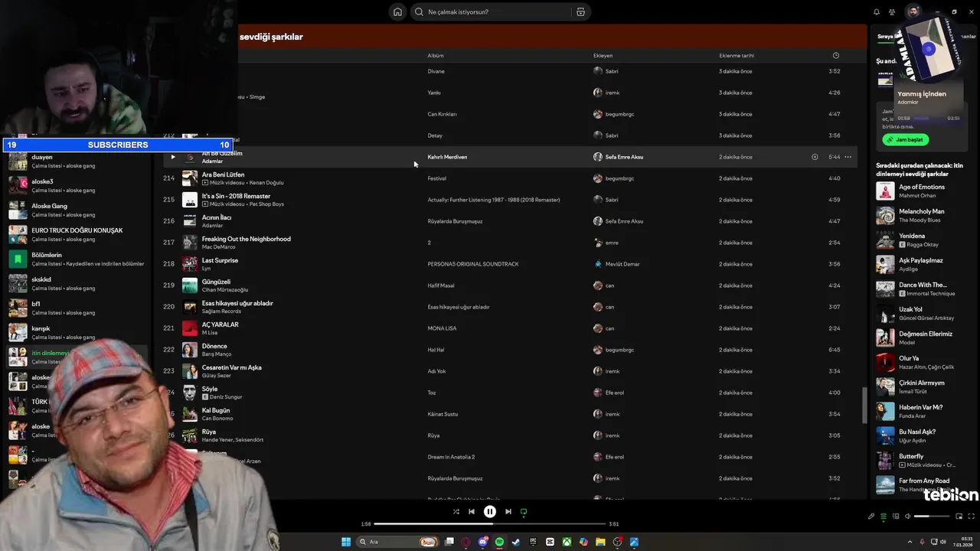The height and width of the screenshot is (551, 980).
Task: Play the highlighted Adamlar track in row 213
Action: (172, 157)
